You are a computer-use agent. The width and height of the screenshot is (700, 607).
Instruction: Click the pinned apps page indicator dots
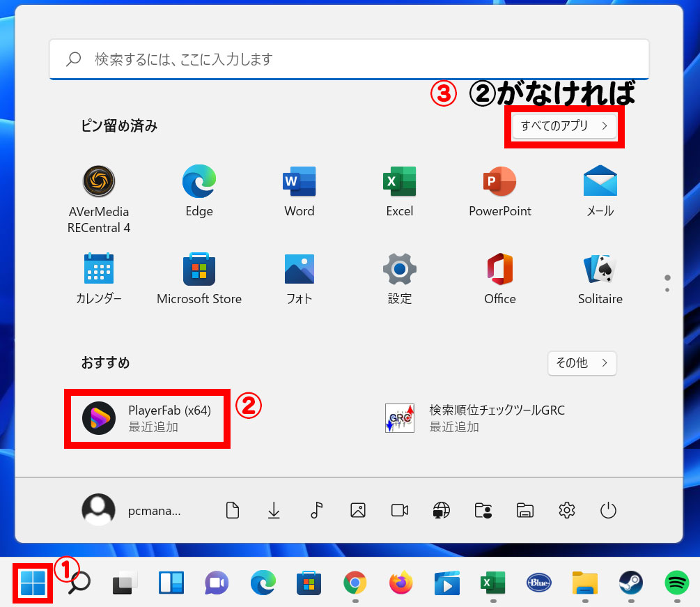tap(667, 284)
